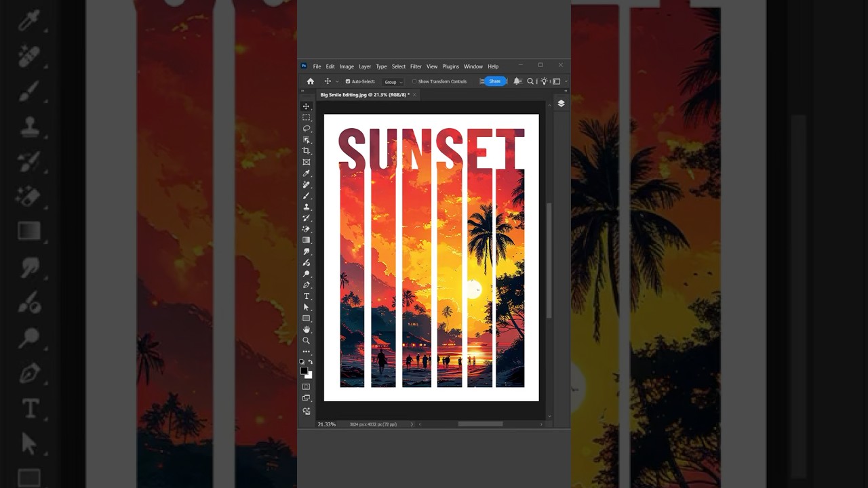Select the Smudge tool
This screenshot has width=868, height=488.
306,251
